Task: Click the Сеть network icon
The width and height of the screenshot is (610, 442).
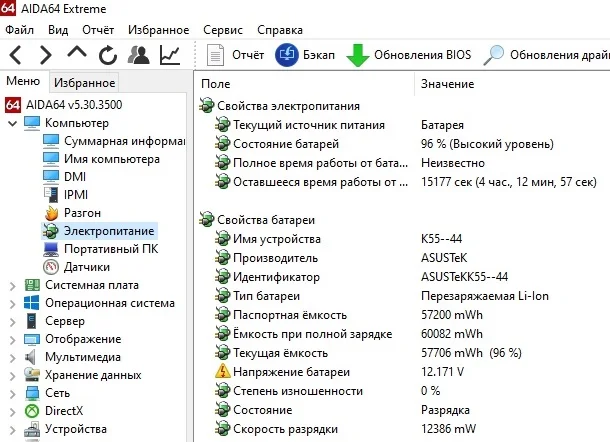Action: point(32,393)
